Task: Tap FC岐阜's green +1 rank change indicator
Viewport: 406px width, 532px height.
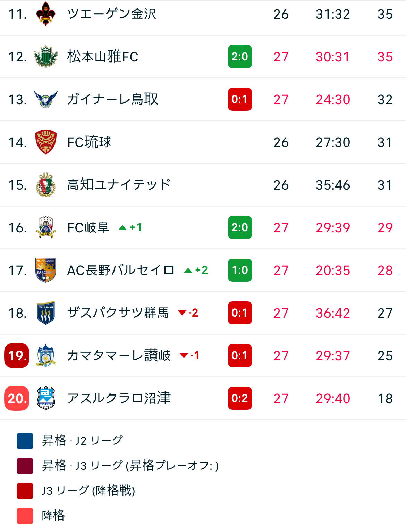Action: [130, 227]
